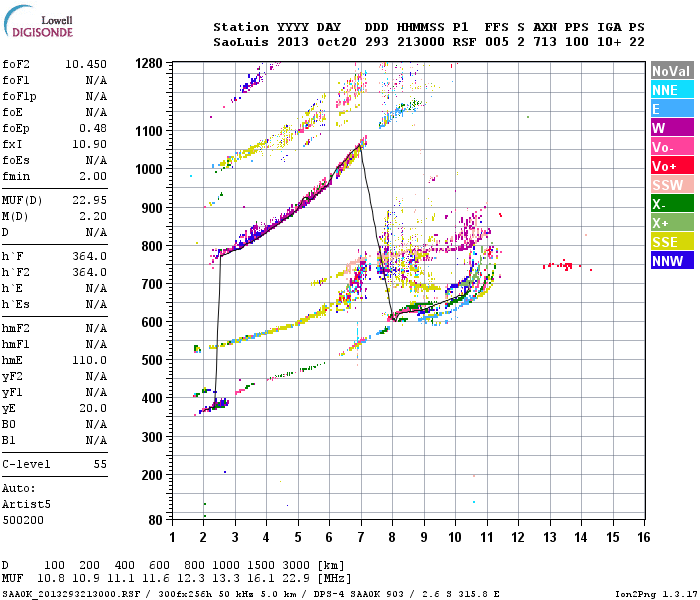Click the 213000 time value in header
This screenshot has width=700, height=600.
click(x=421, y=42)
